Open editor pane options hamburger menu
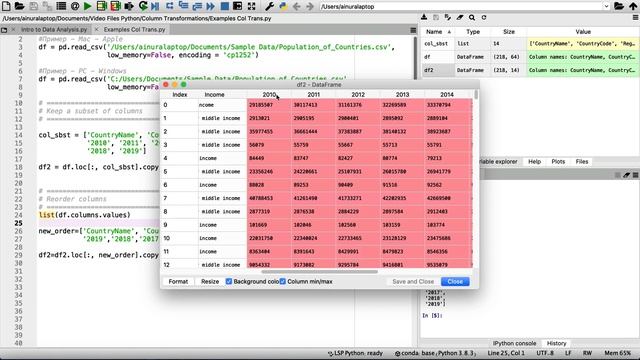The width and height of the screenshot is (640, 360). pyautogui.click(x=413, y=30)
